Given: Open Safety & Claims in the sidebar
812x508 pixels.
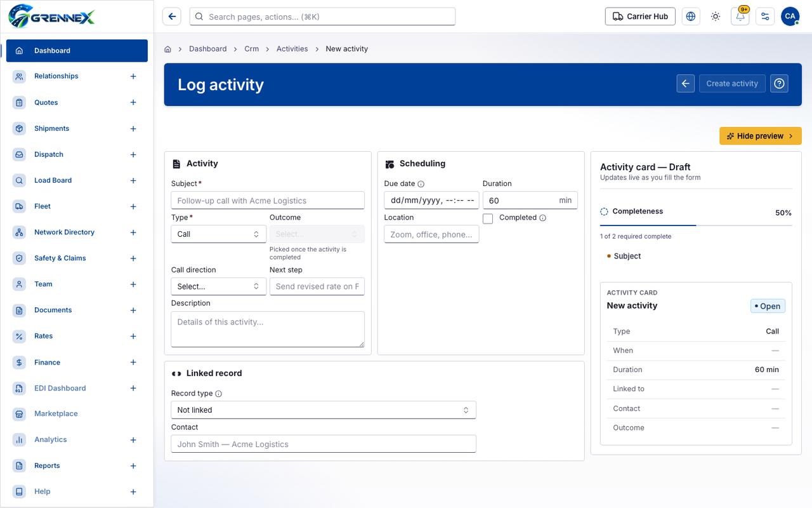Looking at the screenshot, I should [x=60, y=258].
